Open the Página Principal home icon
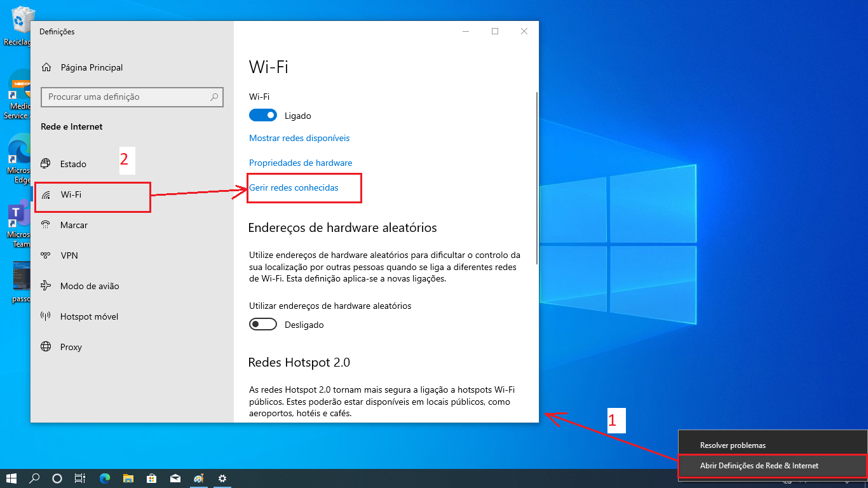The height and width of the screenshot is (488, 868). click(x=46, y=67)
